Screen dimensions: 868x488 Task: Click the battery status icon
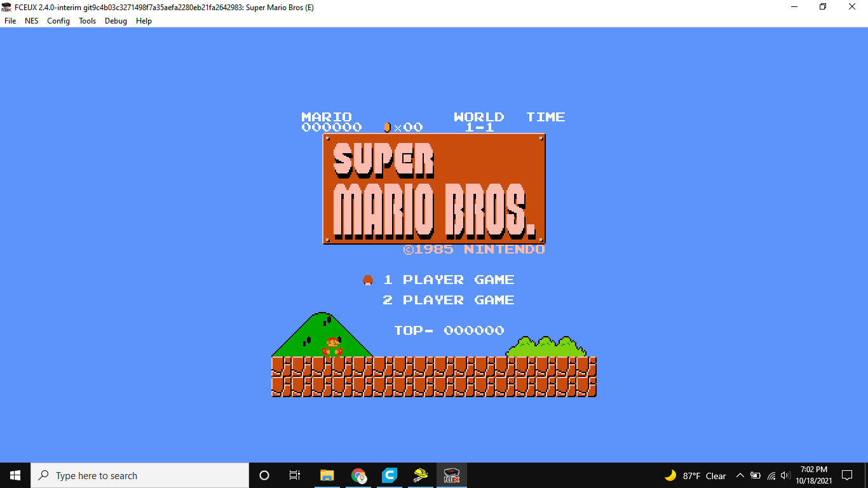click(x=756, y=475)
